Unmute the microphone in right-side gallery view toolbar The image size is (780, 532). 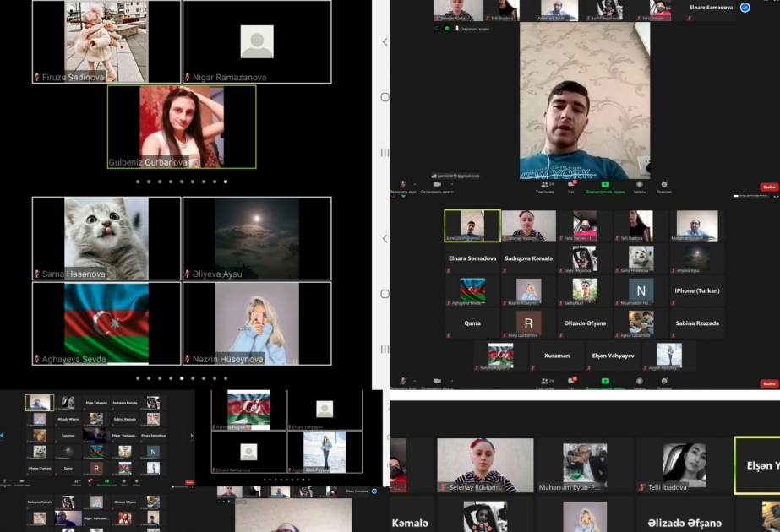(403, 382)
